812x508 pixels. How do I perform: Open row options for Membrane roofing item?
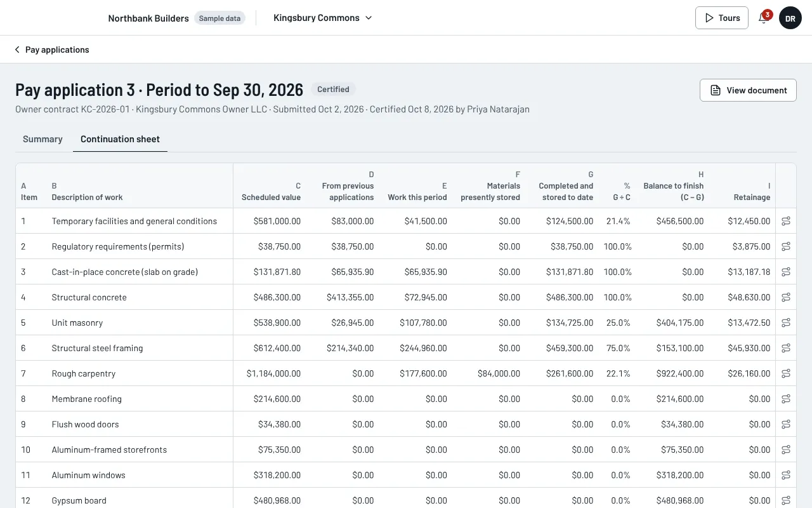[x=786, y=399]
